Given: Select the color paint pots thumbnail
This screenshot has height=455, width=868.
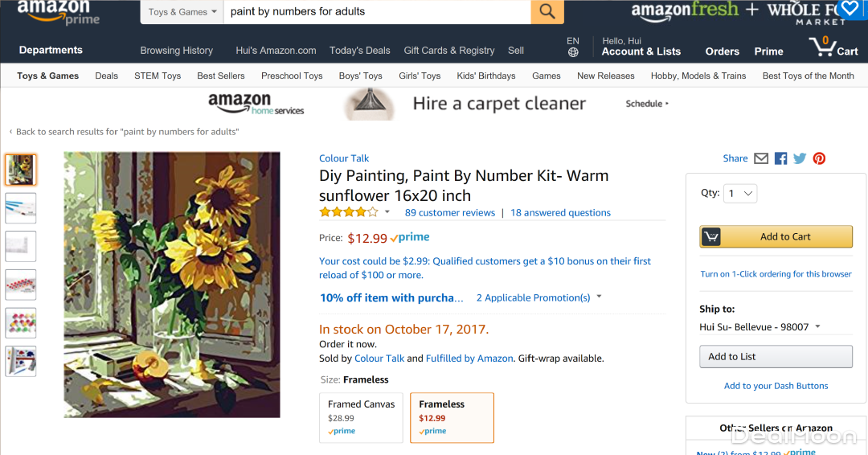Looking at the screenshot, I should 21,323.
